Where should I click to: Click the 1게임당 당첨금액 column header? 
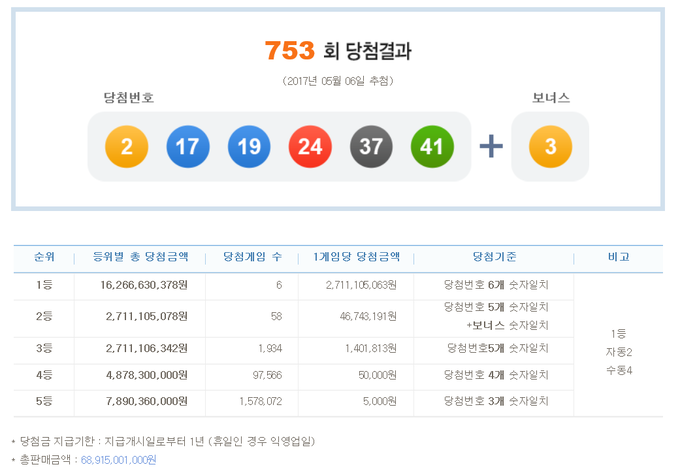(x=355, y=257)
